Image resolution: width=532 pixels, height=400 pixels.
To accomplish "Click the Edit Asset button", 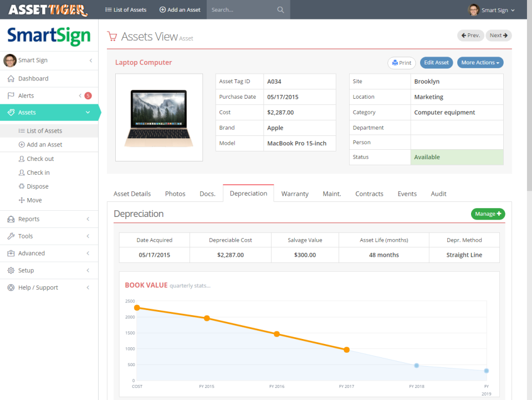I will (436, 63).
